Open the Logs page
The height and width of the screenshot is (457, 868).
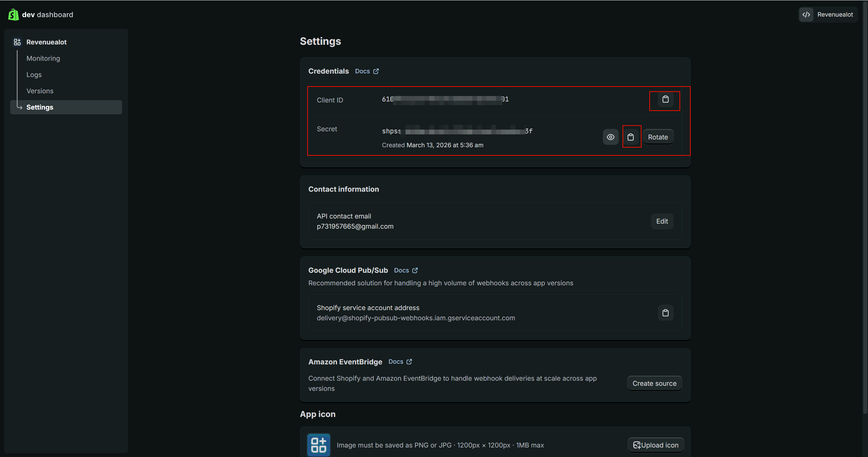34,74
